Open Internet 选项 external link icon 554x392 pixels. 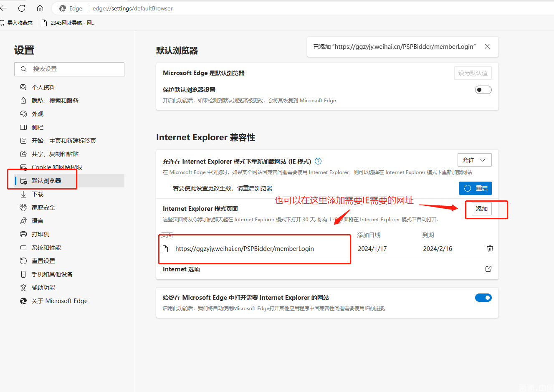[488, 269]
